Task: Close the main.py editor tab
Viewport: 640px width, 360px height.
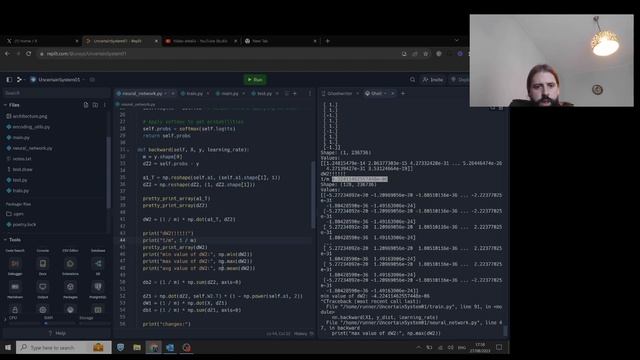Action: (x=243, y=93)
